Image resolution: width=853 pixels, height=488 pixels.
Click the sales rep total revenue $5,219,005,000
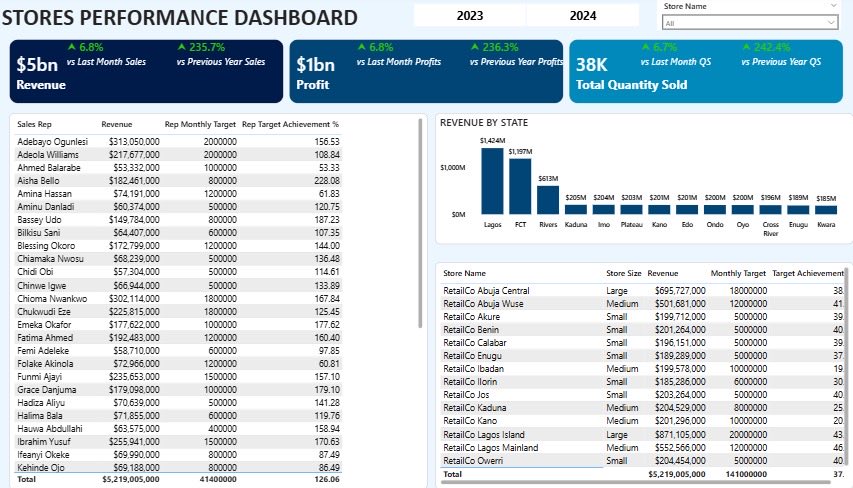coord(131,479)
